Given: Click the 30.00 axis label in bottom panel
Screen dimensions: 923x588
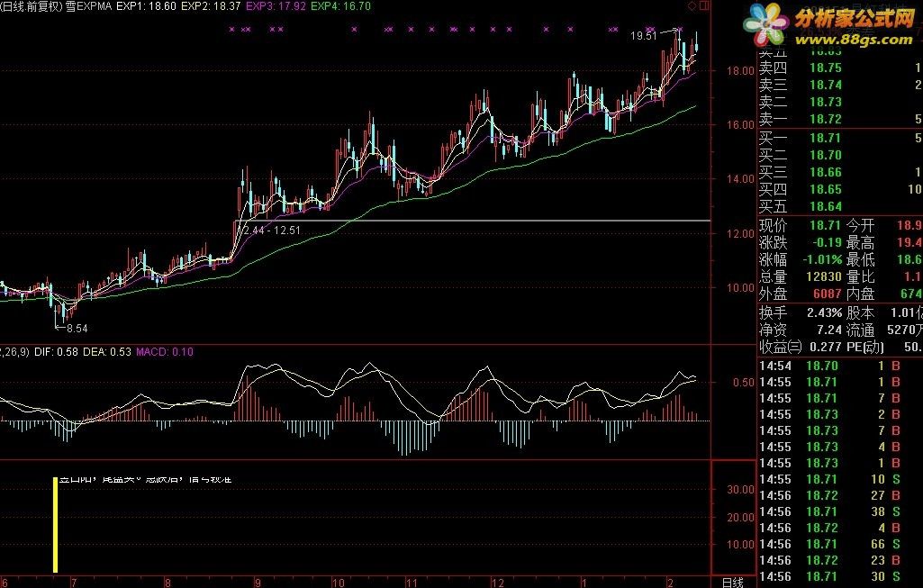Looking at the screenshot, I should click(x=740, y=490).
